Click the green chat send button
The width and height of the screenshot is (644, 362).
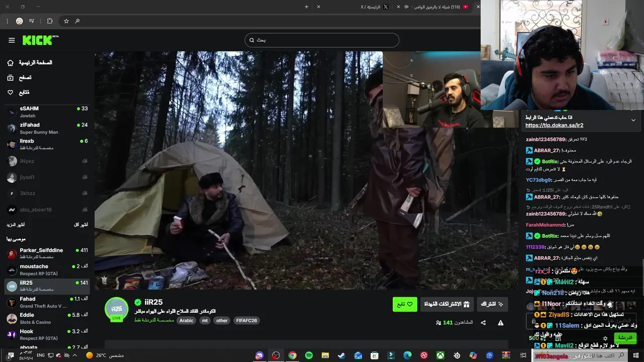[625, 338]
